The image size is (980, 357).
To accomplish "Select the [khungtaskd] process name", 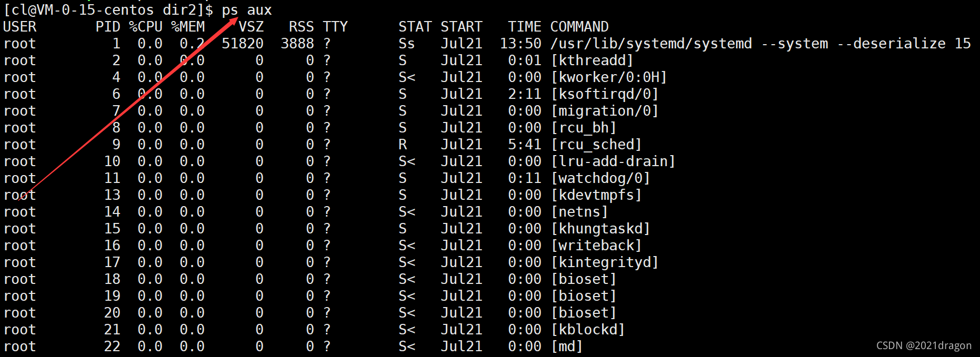I will point(600,229).
